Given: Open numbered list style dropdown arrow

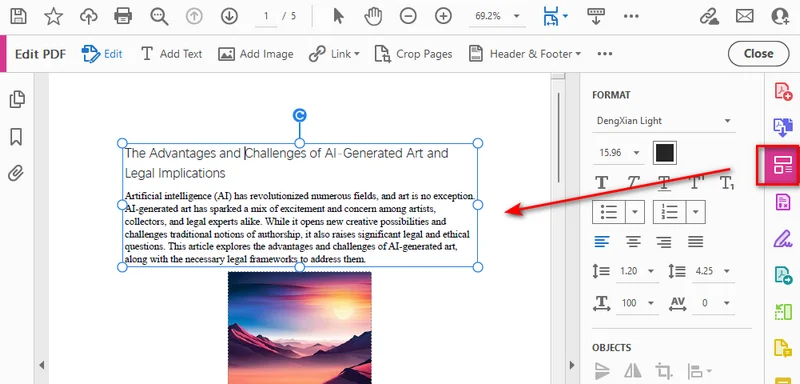Looking at the screenshot, I should point(696,212).
